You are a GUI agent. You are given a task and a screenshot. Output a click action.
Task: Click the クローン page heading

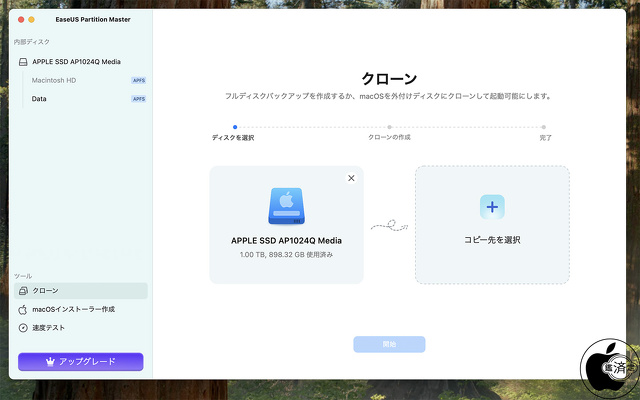point(389,79)
